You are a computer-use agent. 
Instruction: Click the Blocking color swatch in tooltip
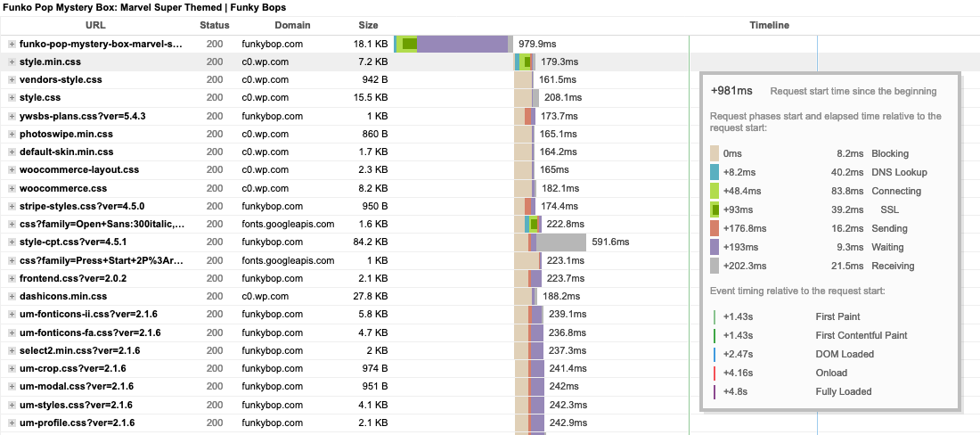tap(715, 153)
